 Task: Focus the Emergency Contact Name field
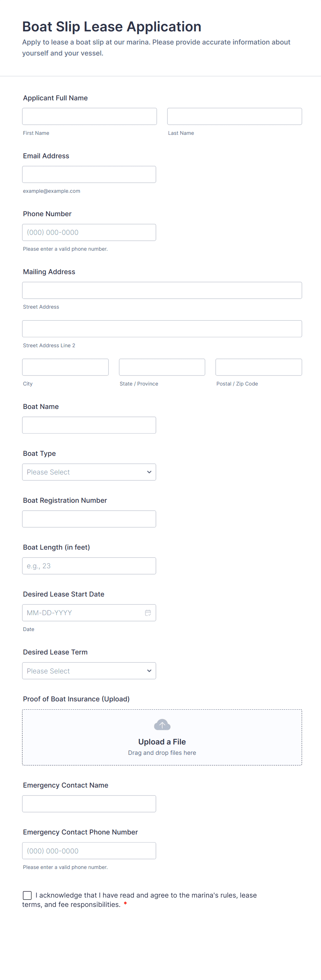[89, 803]
